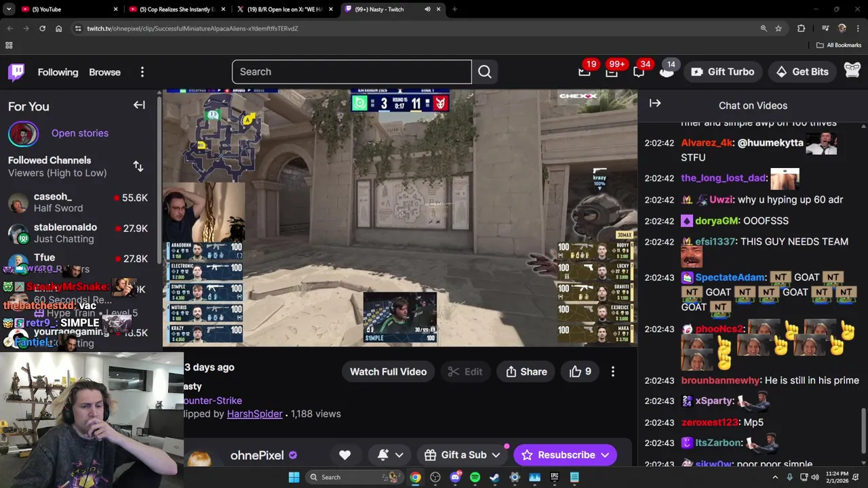The image size is (868, 488).
Task: Click username Alvarez_4k in chat
Action: pyautogui.click(x=708, y=143)
